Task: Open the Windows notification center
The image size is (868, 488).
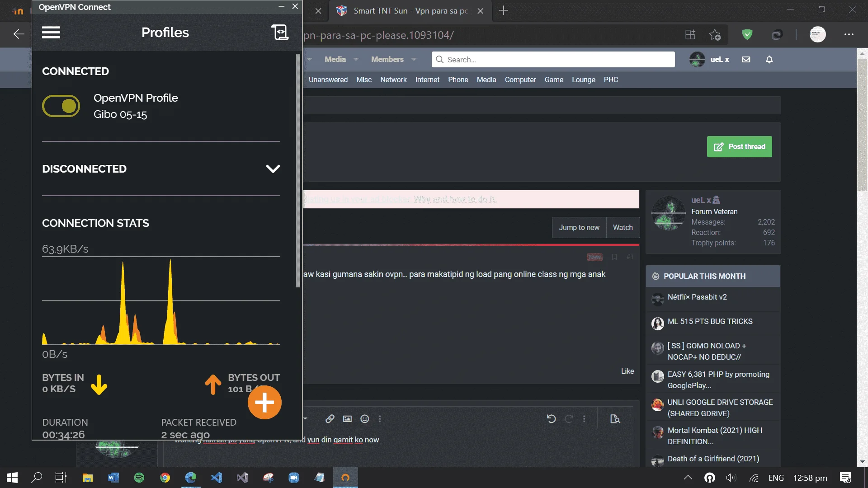Action: (x=845, y=478)
